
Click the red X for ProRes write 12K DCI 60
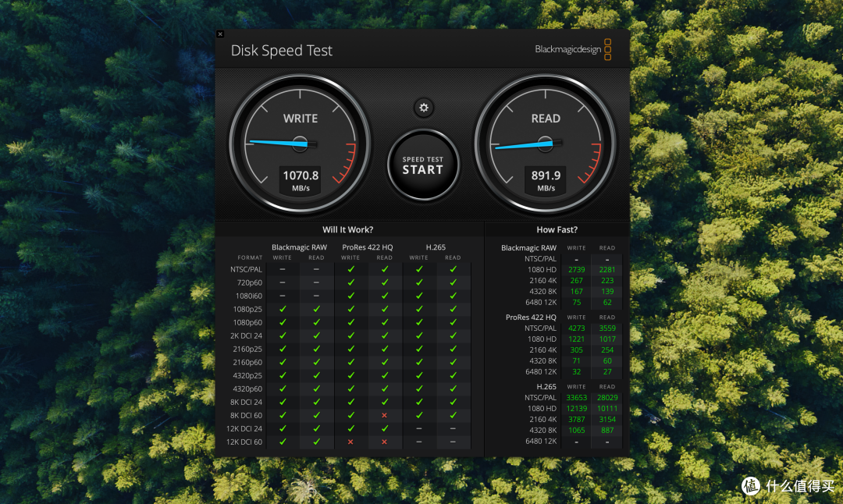[x=350, y=442]
